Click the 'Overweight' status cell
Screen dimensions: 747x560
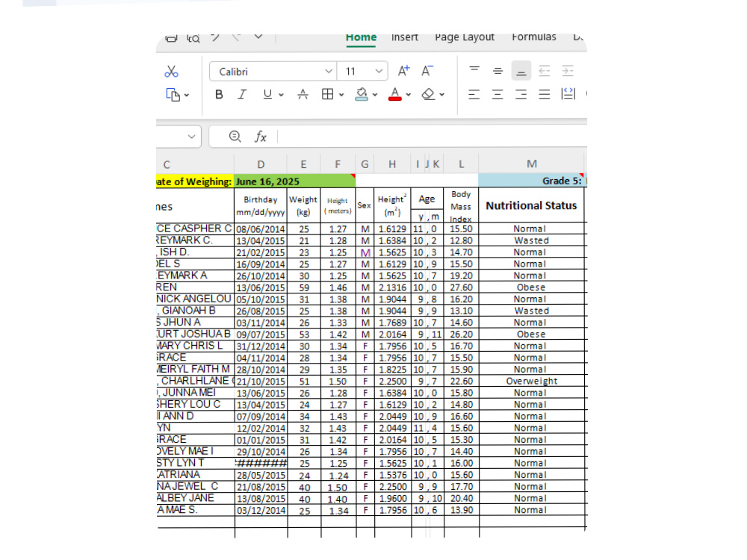coord(531,381)
